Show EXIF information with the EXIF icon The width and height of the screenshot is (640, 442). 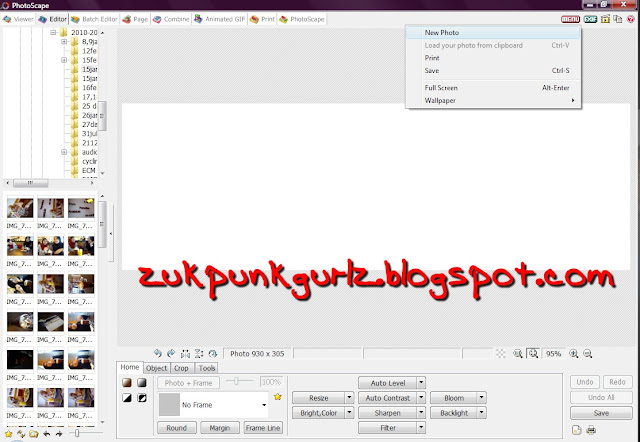point(590,19)
